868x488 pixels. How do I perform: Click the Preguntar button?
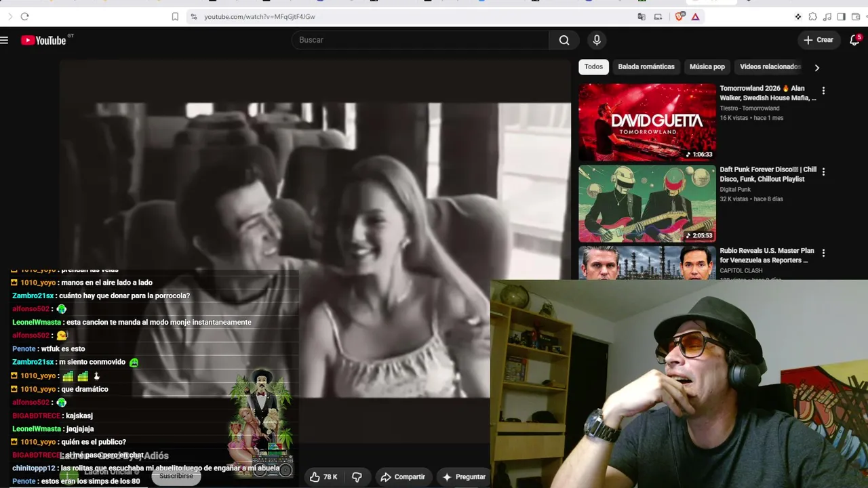(x=465, y=477)
